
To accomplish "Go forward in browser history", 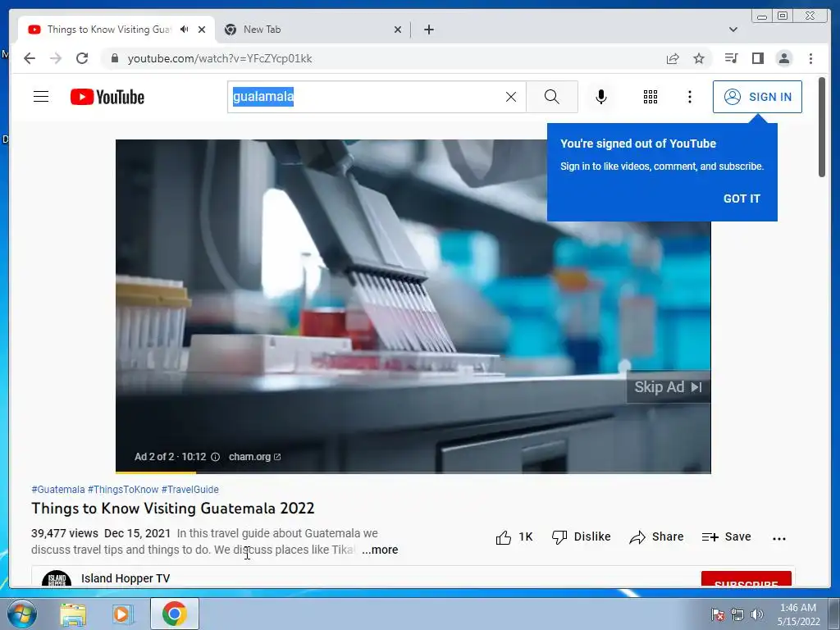I will (56, 58).
